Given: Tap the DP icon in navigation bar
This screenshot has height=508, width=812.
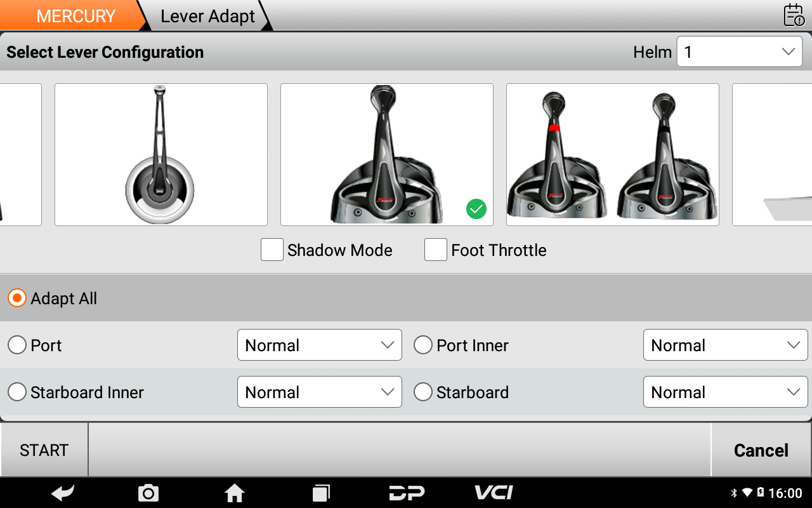Looking at the screenshot, I should [407, 493].
